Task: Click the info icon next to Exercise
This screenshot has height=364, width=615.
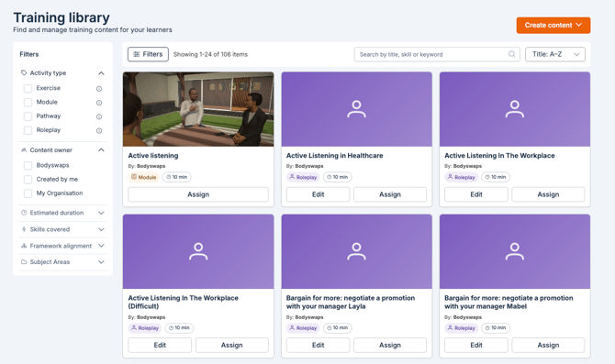Action: pyautogui.click(x=99, y=89)
